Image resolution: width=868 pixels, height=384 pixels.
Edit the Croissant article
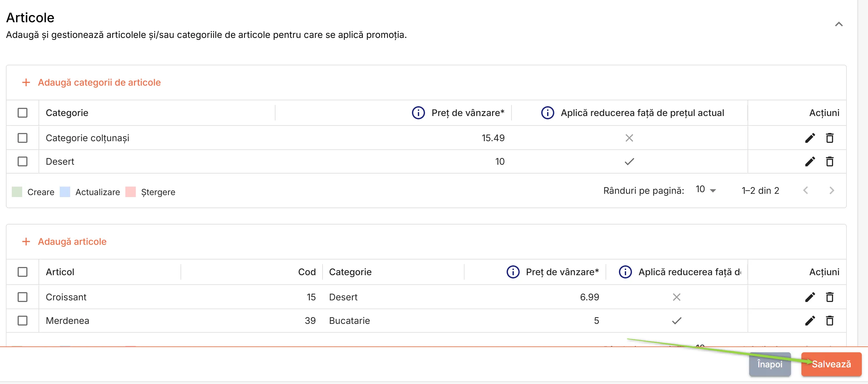(x=810, y=297)
